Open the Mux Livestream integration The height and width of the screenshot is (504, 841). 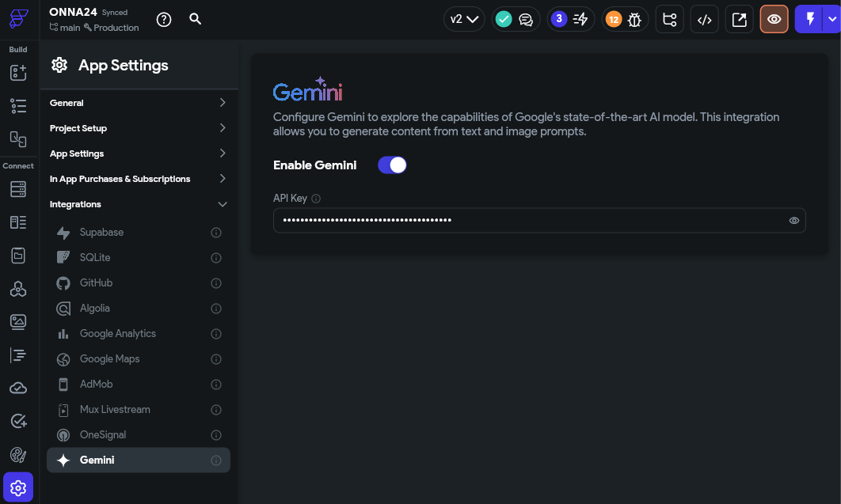pyautogui.click(x=139, y=409)
